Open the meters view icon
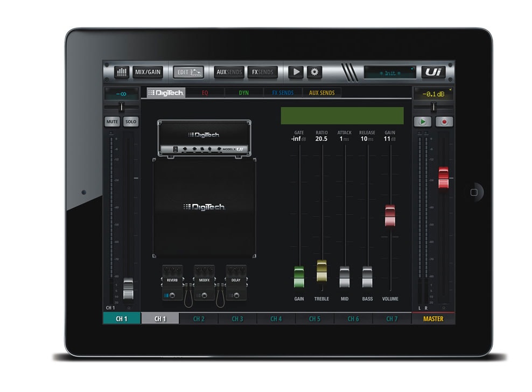The height and width of the screenshot is (392, 532). pyautogui.click(x=122, y=72)
